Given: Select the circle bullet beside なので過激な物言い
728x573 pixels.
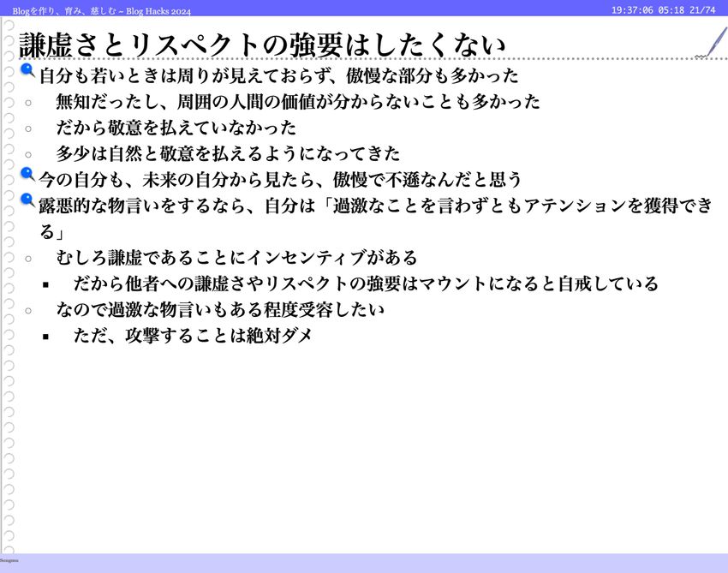Looking at the screenshot, I should [28, 311].
